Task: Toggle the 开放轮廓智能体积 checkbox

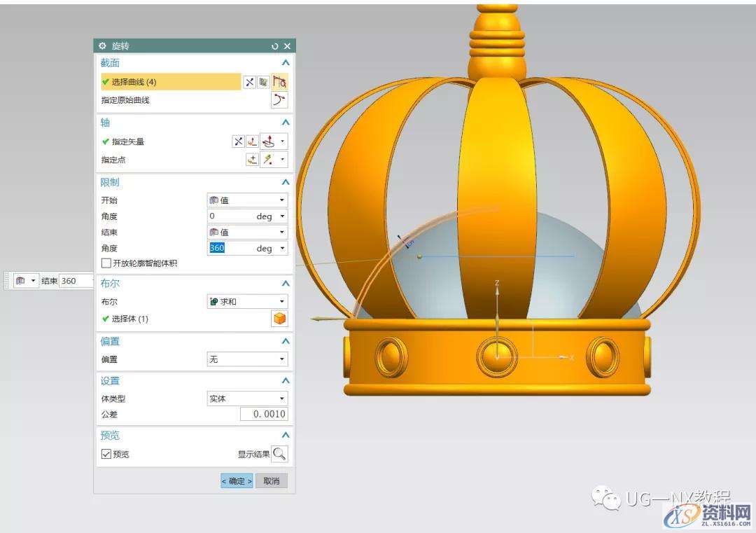Action: pyautogui.click(x=106, y=263)
